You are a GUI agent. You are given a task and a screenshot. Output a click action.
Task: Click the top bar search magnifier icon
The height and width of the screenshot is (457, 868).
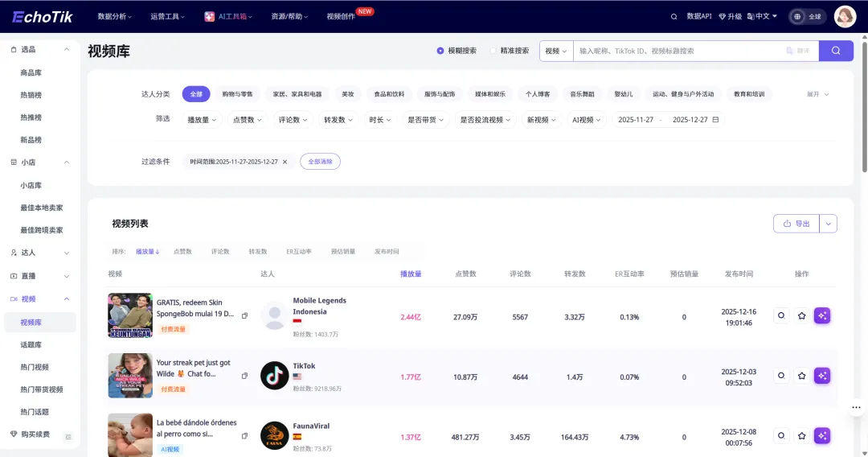click(x=674, y=16)
